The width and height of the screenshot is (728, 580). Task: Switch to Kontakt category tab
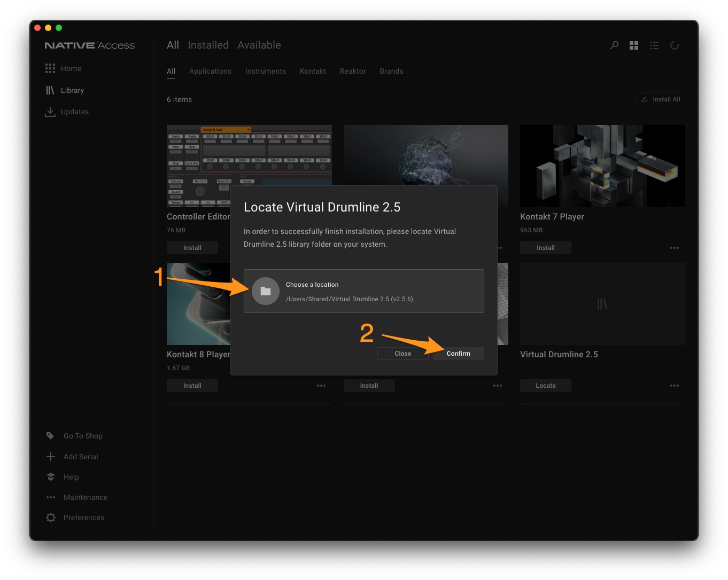pyautogui.click(x=313, y=71)
